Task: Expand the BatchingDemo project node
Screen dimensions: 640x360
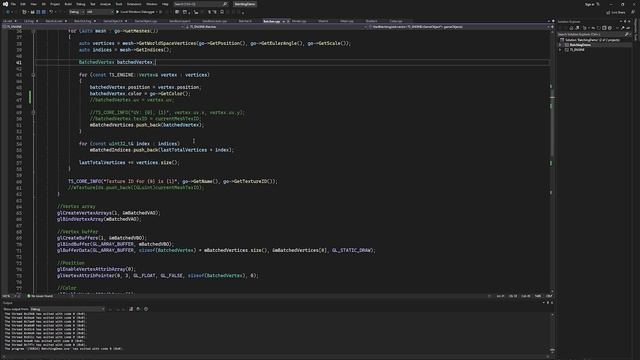Action: coord(560,45)
